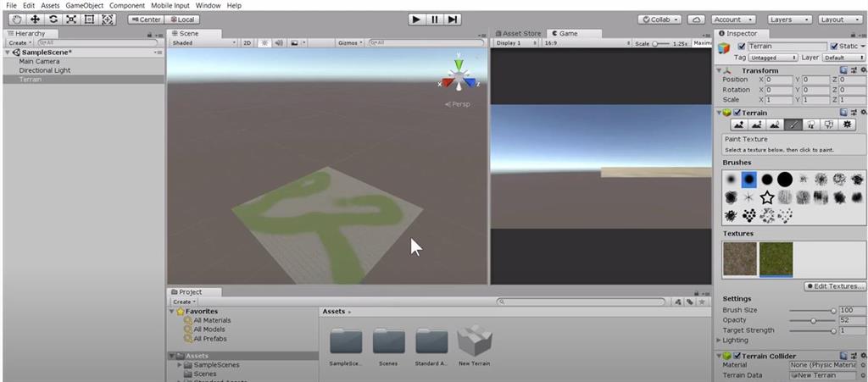Select the Move tool in the toolbar
The width and height of the screenshot is (868, 382).
click(x=35, y=19)
